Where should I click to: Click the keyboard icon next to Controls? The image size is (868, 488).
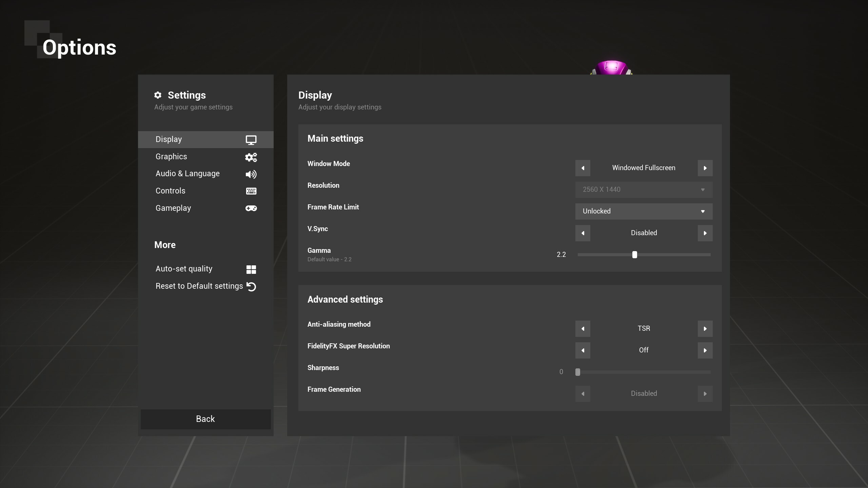click(x=251, y=191)
